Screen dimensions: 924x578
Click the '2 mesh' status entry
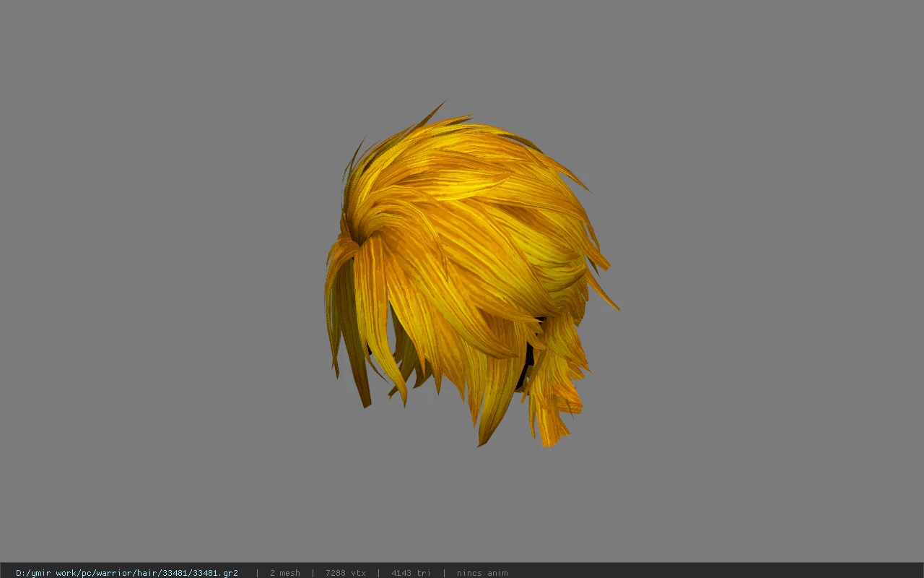click(285, 573)
